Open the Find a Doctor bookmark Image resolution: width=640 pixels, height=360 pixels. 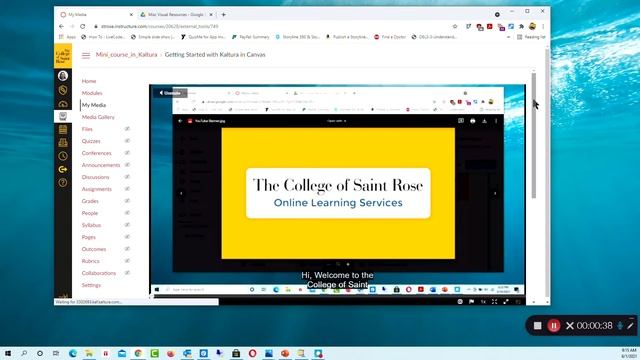(390, 37)
